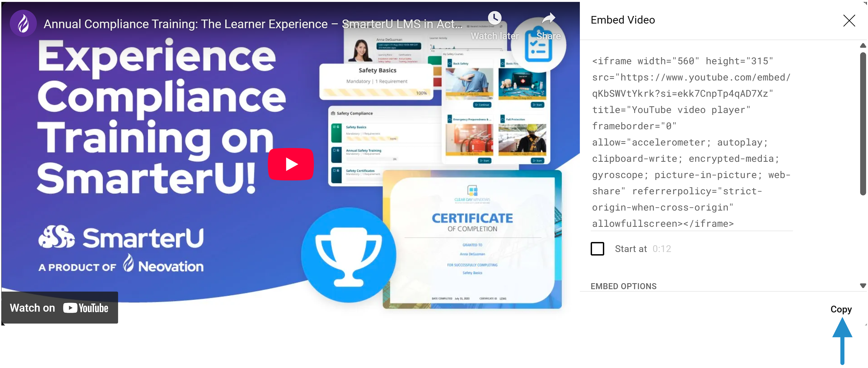Click the Watch later clock icon
The width and height of the screenshot is (868, 368).
click(494, 18)
